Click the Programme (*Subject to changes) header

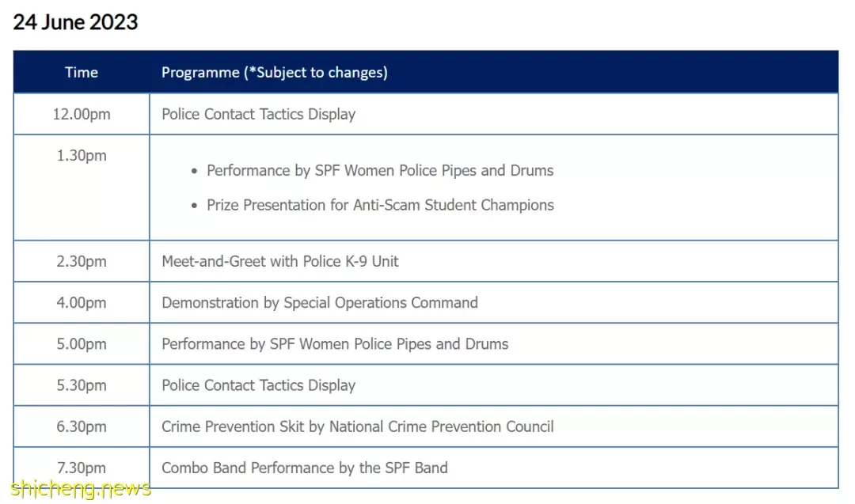point(274,73)
